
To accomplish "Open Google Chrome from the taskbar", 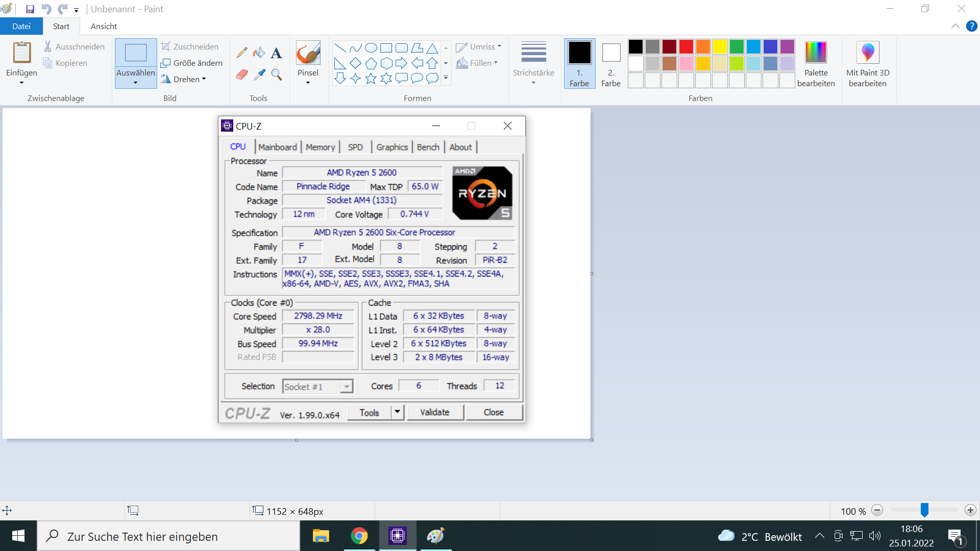I will [359, 536].
